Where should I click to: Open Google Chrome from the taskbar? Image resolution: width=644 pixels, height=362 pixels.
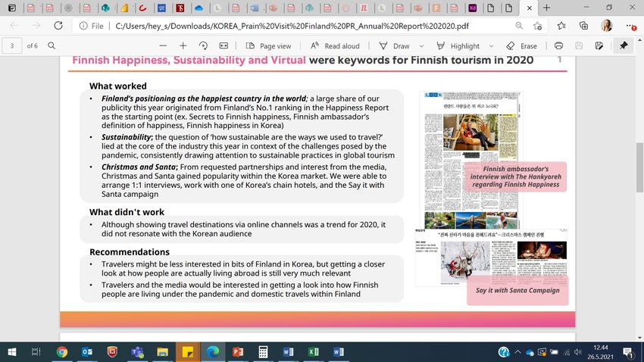pyautogui.click(x=61, y=351)
